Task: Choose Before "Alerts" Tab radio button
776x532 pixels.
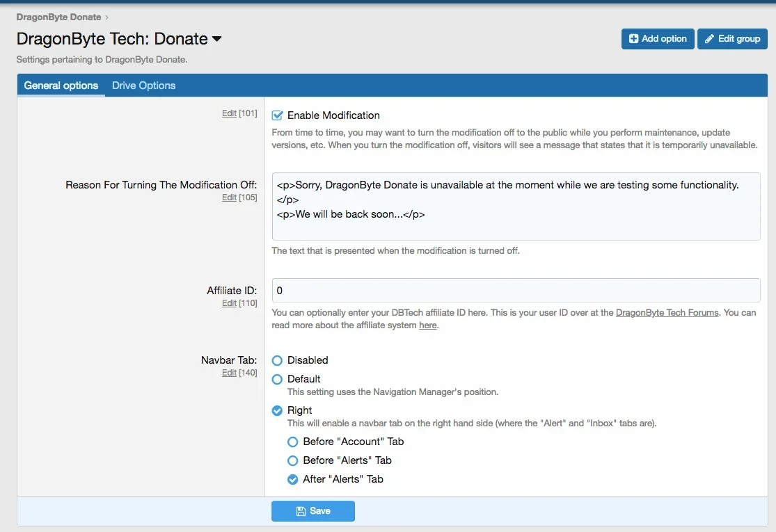Action: tap(293, 460)
